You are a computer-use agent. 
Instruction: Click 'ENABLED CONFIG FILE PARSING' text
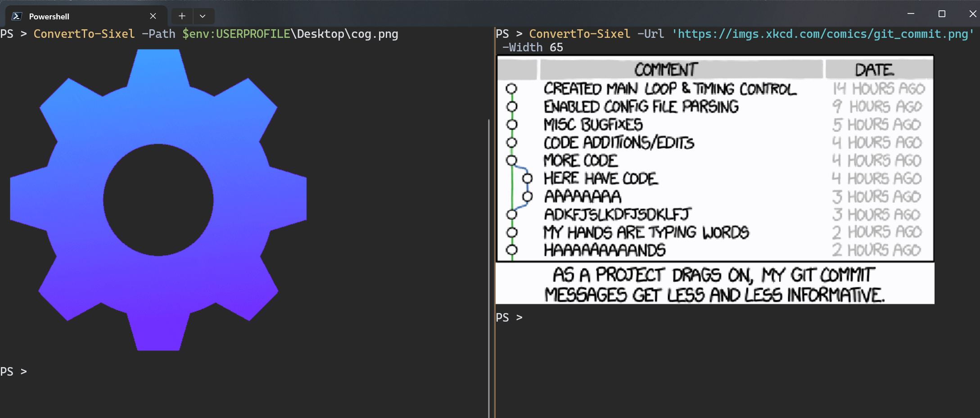tap(641, 107)
